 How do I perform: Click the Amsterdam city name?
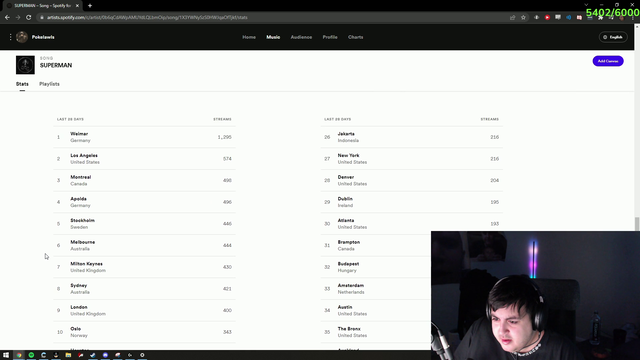click(351, 285)
